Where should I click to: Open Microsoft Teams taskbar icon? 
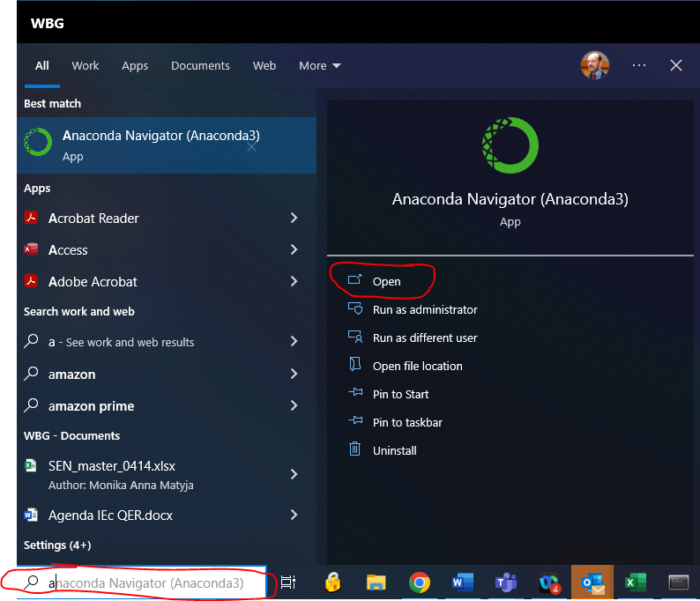click(505, 582)
